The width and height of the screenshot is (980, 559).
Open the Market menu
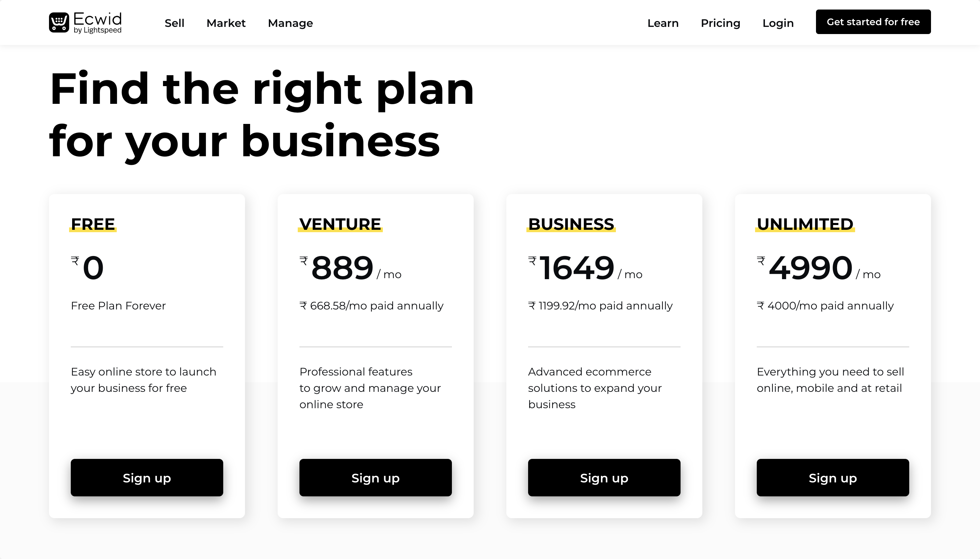(x=226, y=23)
